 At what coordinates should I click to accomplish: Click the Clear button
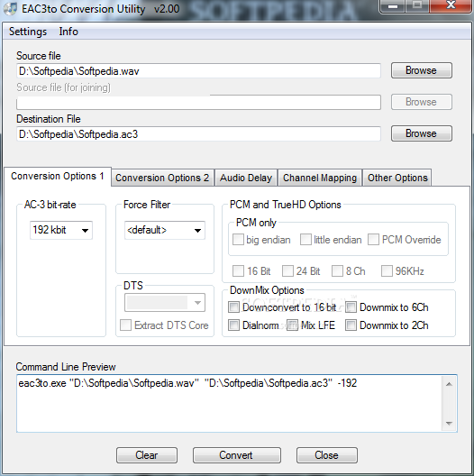(x=147, y=455)
